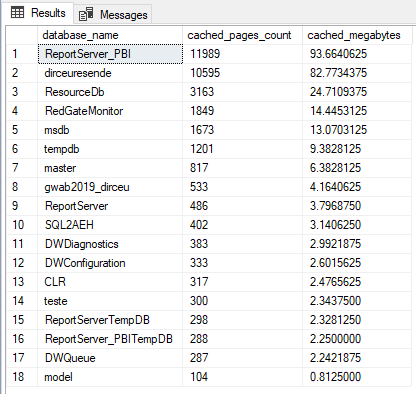Image resolution: width=416 pixels, height=394 pixels.
Task: Select row header number 1
Action: pyautogui.click(x=22, y=54)
